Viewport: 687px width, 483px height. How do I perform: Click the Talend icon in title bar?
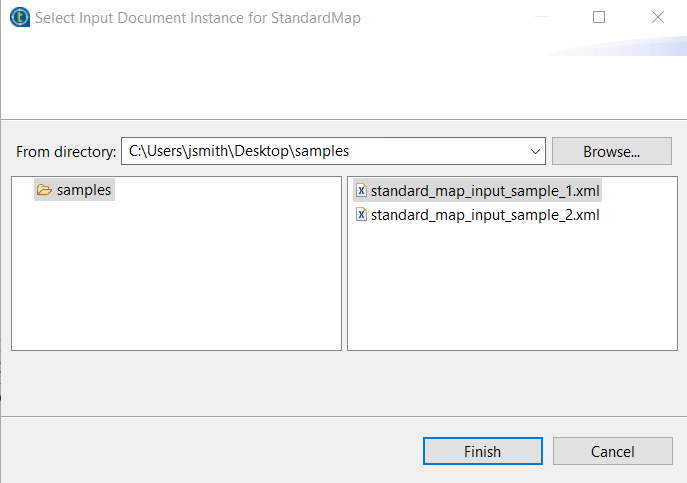coord(18,17)
